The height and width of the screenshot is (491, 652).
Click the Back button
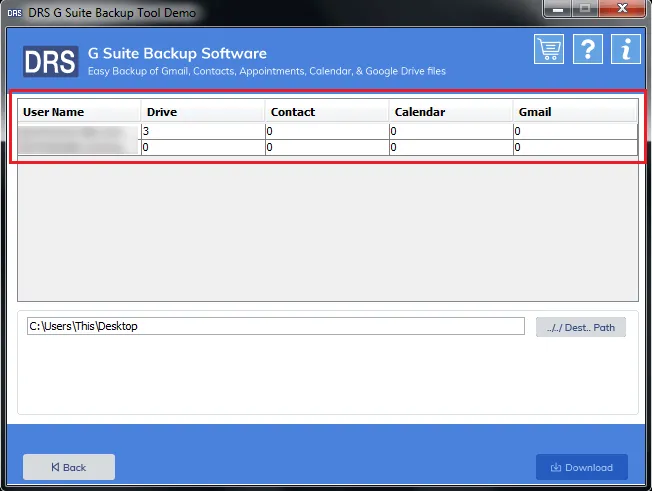[69, 467]
